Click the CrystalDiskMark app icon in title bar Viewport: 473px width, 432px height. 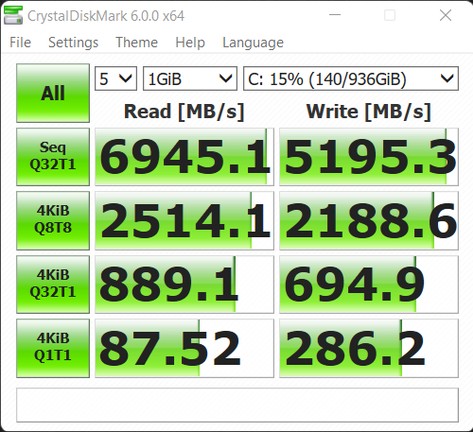[x=13, y=15]
